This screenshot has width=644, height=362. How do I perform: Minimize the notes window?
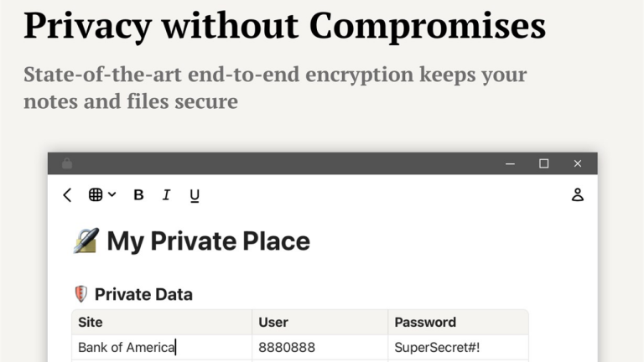(x=510, y=163)
